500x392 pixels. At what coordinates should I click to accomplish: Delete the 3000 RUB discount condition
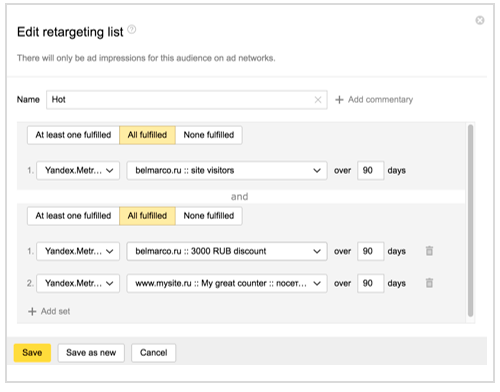(x=429, y=251)
